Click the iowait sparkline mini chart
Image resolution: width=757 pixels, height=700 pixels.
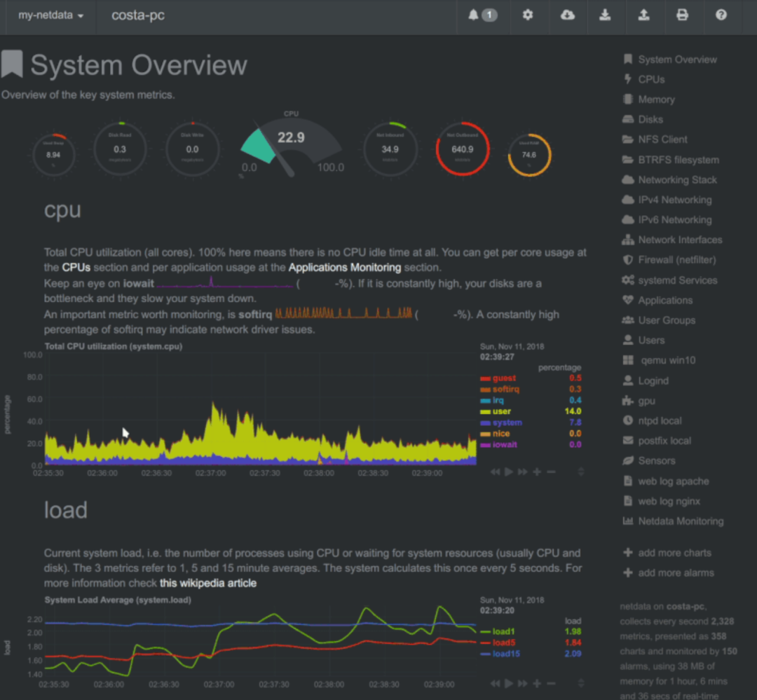[x=225, y=282]
